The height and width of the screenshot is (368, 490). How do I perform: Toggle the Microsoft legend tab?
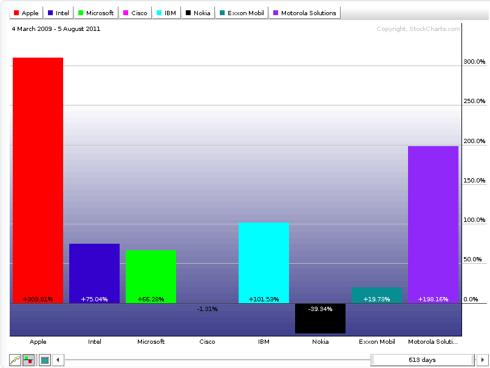tap(96, 13)
